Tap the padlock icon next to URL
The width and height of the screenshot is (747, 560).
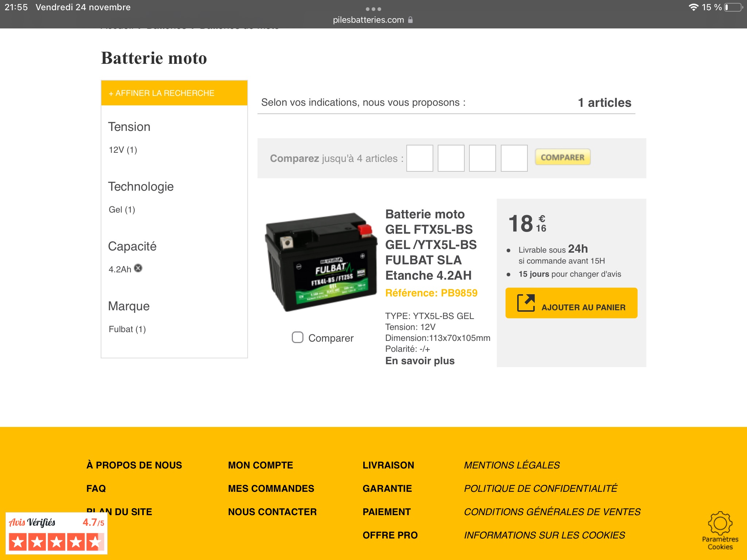(410, 20)
